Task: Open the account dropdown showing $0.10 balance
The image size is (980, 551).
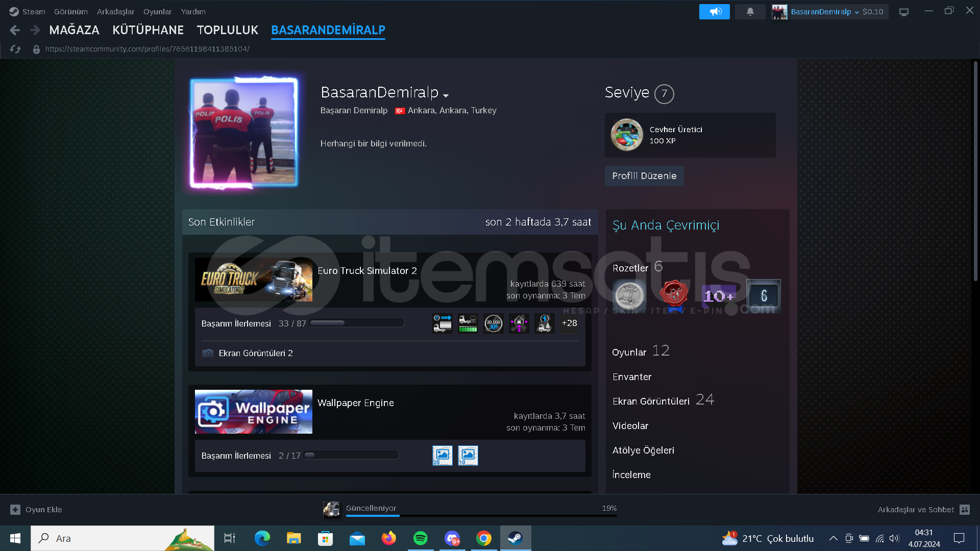Action: (856, 12)
